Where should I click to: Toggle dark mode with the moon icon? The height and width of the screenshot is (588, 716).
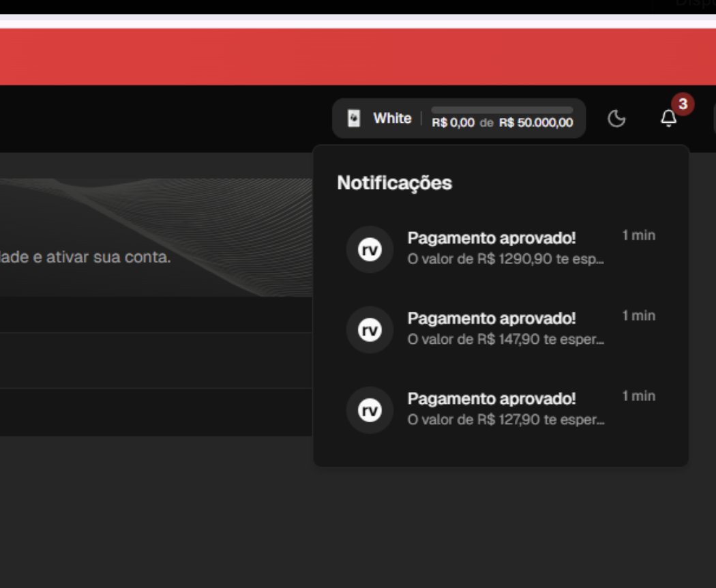[x=616, y=119]
